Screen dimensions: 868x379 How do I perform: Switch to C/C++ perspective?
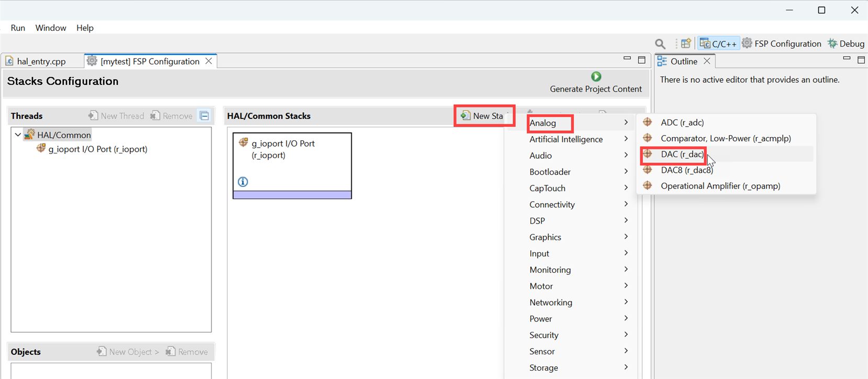[x=718, y=43]
